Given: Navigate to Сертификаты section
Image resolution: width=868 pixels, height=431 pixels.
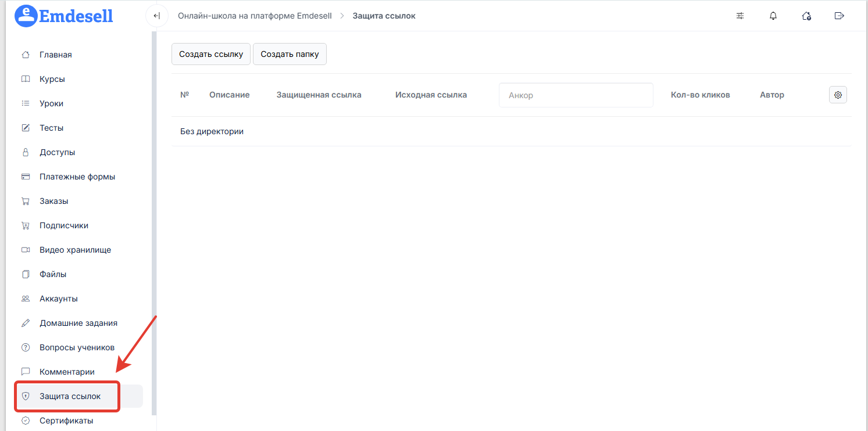Looking at the screenshot, I should pyautogui.click(x=66, y=421).
